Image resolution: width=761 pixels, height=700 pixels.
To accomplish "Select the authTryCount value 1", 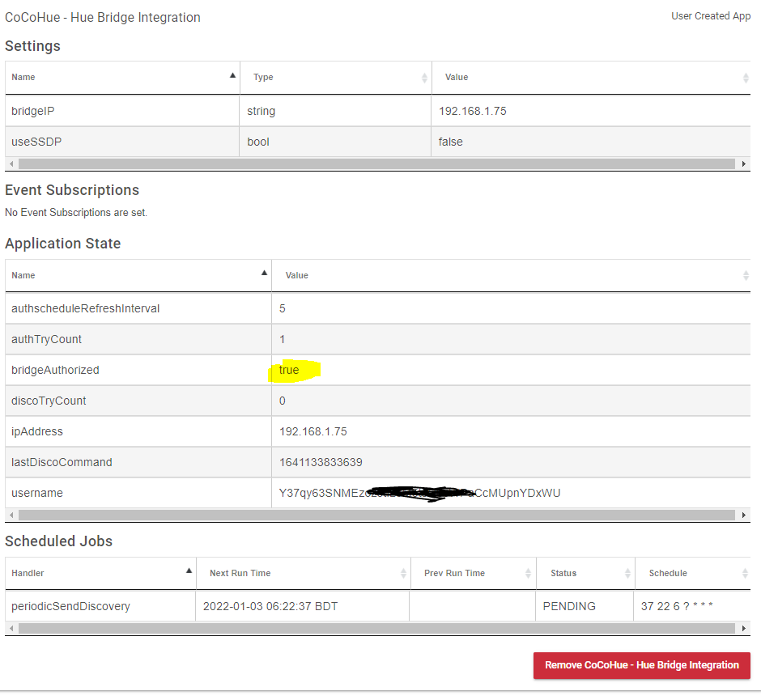I will pyautogui.click(x=282, y=340).
